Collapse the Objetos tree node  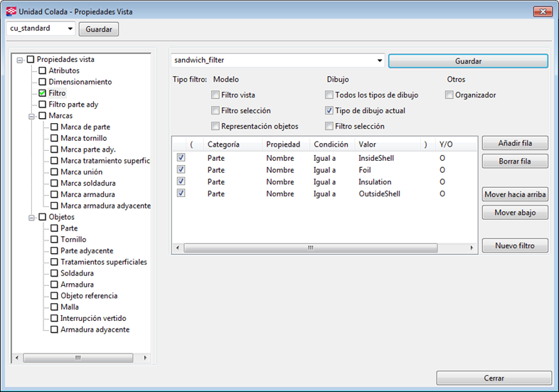(x=31, y=217)
